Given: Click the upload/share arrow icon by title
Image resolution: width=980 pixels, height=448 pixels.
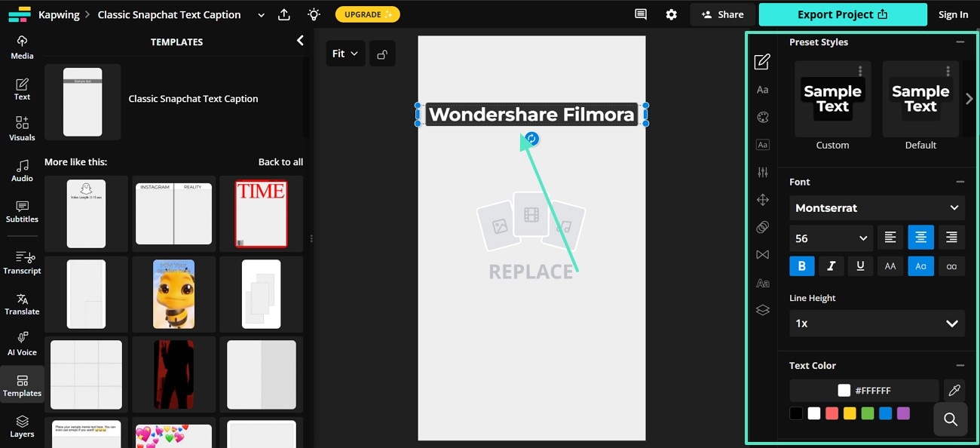Looking at the screenshot, I should coord(283,14).
